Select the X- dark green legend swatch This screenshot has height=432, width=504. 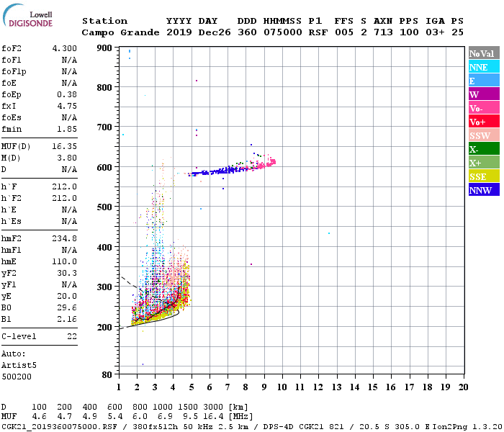pyautogui.click(x=484, y=149)
